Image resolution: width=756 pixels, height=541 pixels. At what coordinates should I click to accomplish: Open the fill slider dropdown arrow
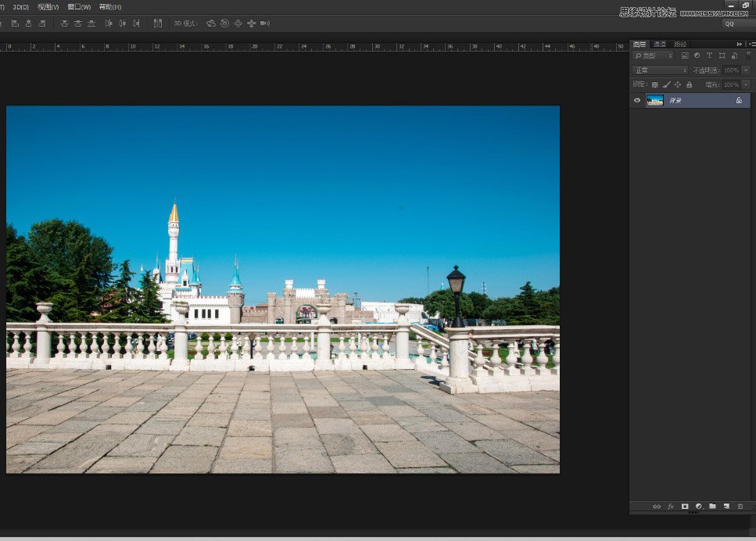(x=746, y=84)
